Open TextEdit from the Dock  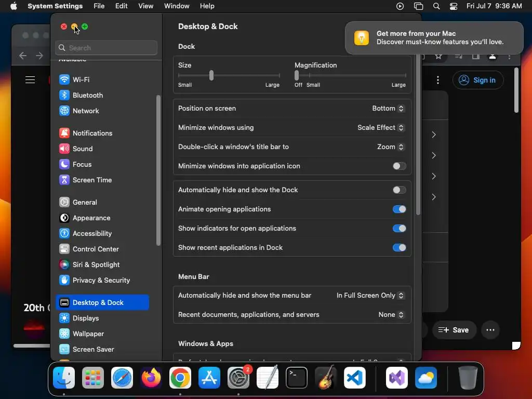point(268,378)
